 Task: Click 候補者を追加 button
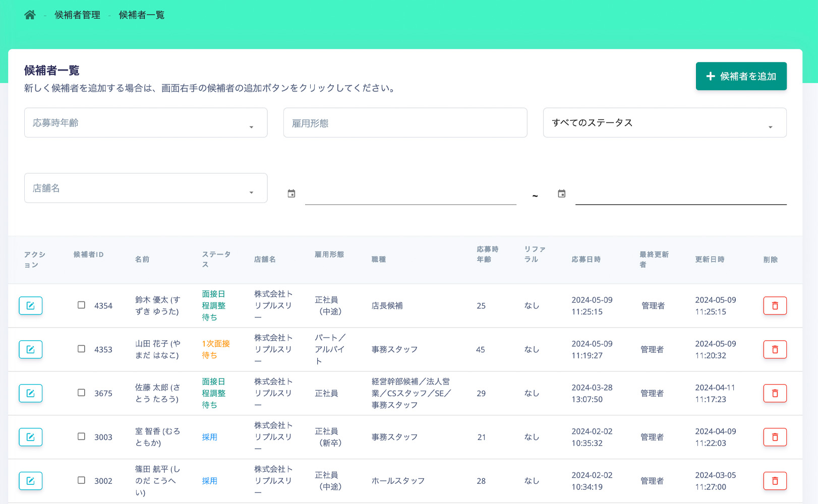(741, 76)
